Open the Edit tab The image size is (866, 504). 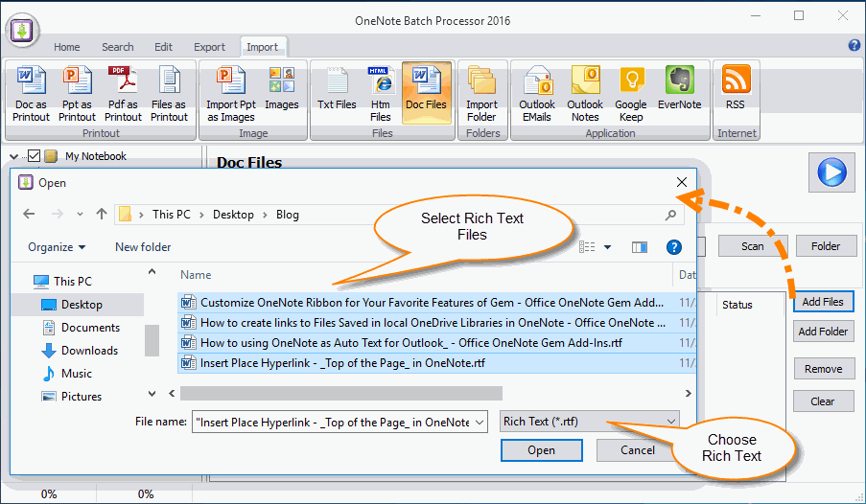[x=163, y=47]
